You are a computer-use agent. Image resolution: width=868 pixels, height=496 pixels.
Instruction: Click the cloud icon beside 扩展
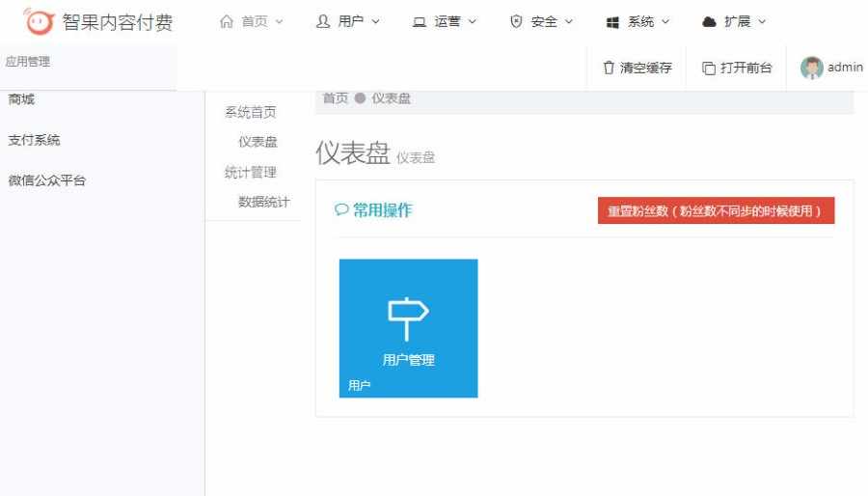click(709, 21)
